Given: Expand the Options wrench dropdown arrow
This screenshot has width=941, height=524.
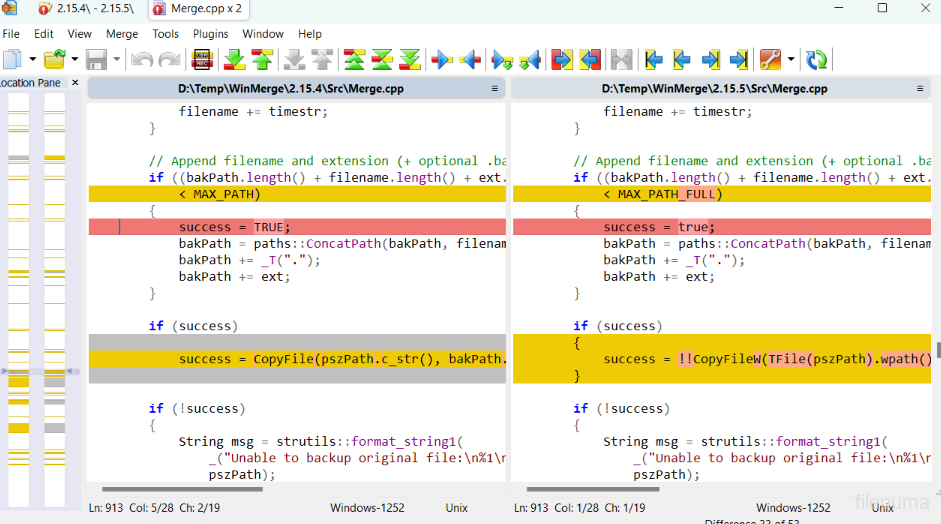Looking at the screenshot, I should (791, 60).
